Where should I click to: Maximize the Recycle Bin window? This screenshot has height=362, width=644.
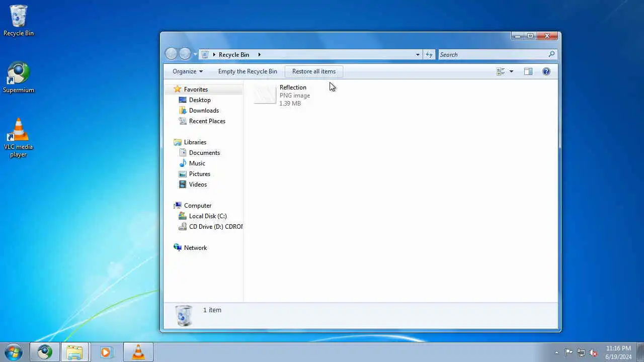pyautogui.click(x=530, y=36)
